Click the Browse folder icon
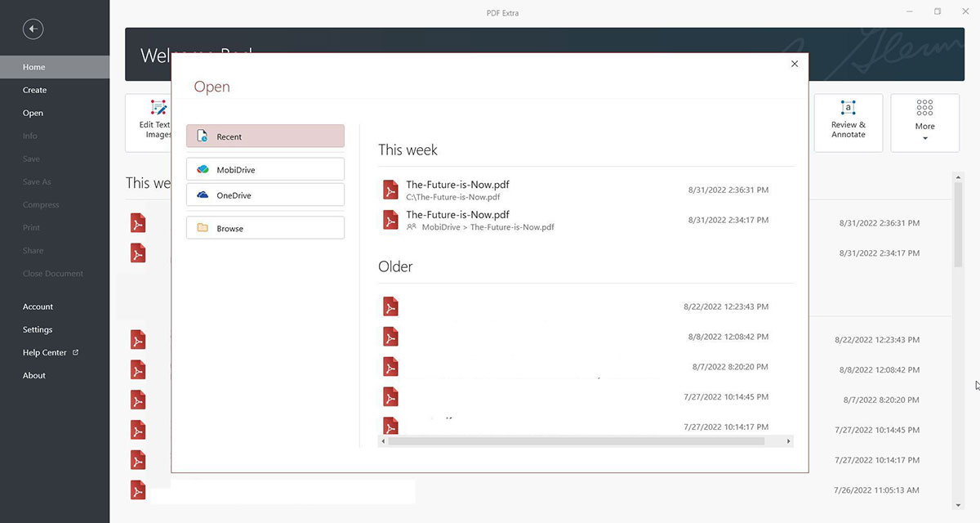980x523 pixels. pyautogui.click(x=203, y=228)
